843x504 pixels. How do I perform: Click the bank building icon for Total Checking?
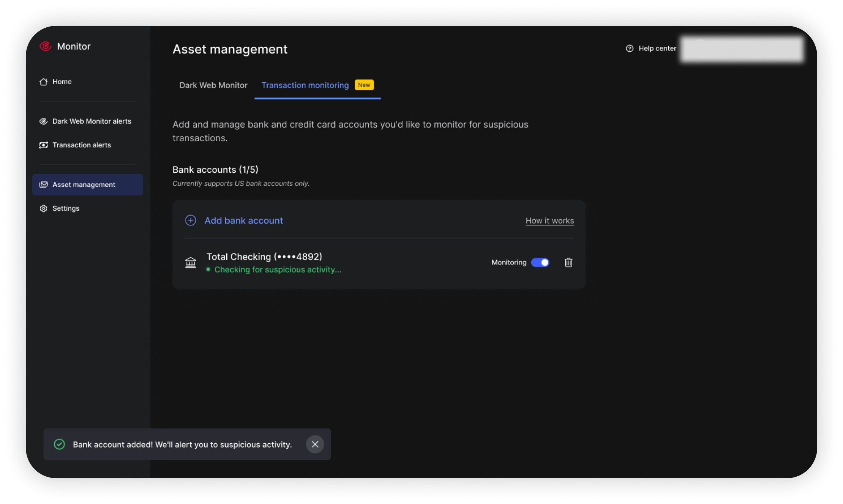(191, 263)
